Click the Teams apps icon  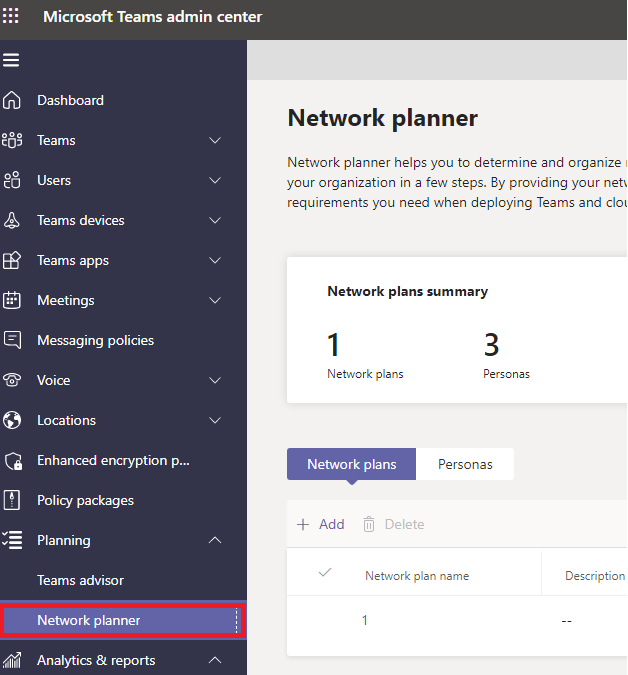(x=12, y=260)
